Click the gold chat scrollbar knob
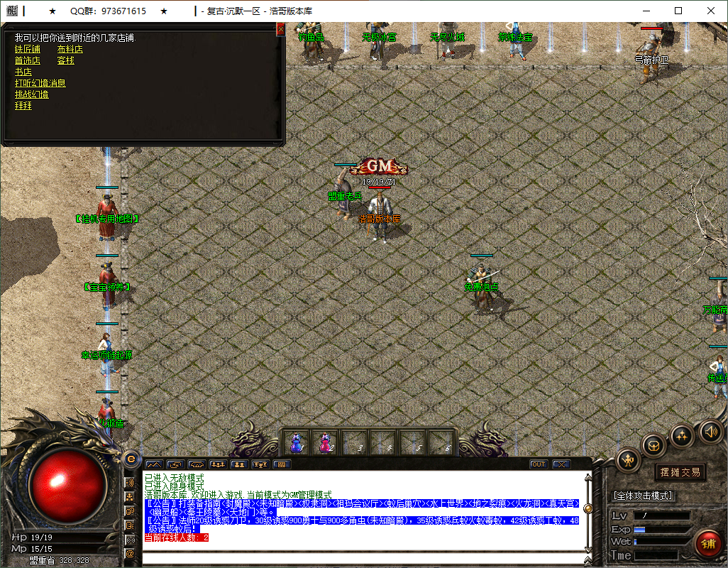 [x=588, y=508]
